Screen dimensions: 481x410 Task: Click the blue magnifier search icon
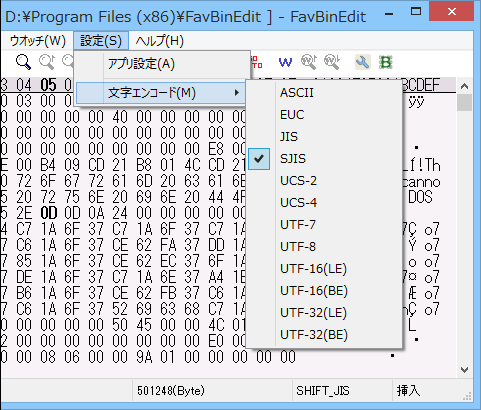point(23,62)
